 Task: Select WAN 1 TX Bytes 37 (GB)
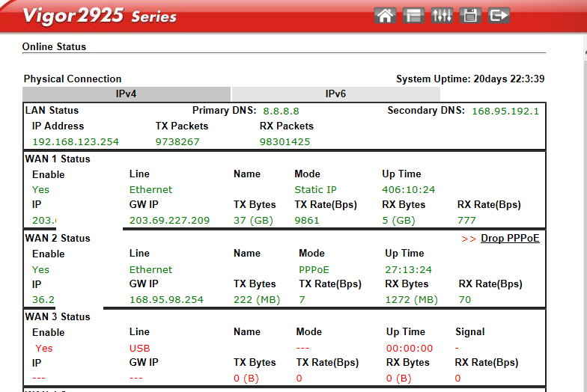click(253, 220)
